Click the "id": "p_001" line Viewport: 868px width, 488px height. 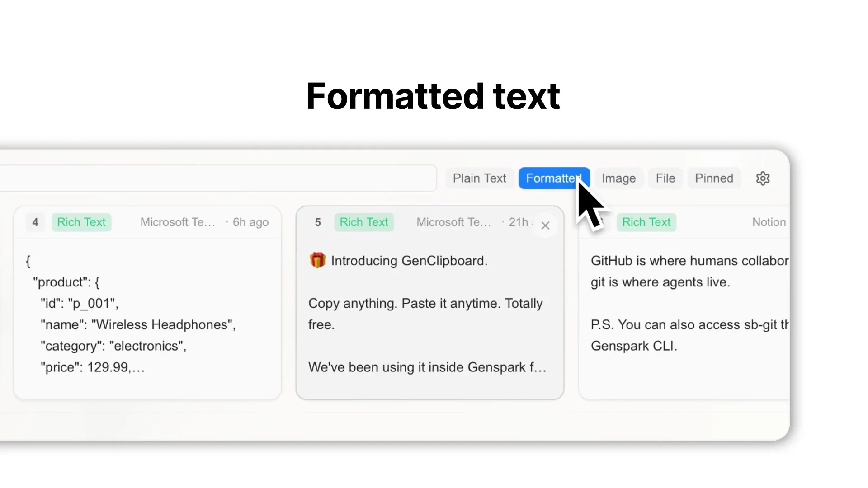pos(80,303)
